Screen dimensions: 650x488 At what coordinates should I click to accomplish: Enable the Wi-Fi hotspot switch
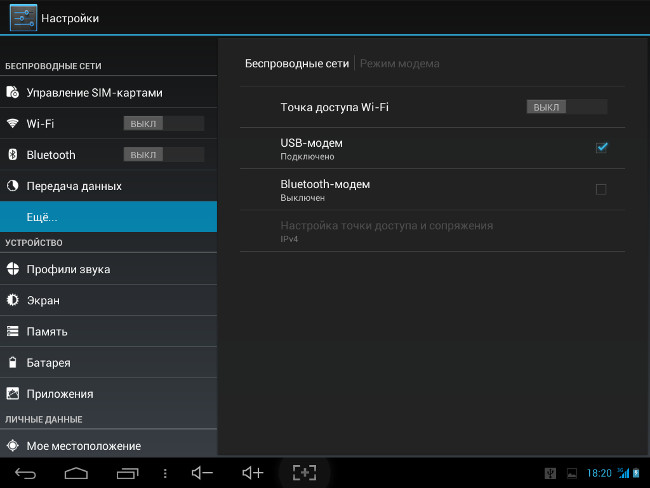pyautogui.click(x=567, y=107)
